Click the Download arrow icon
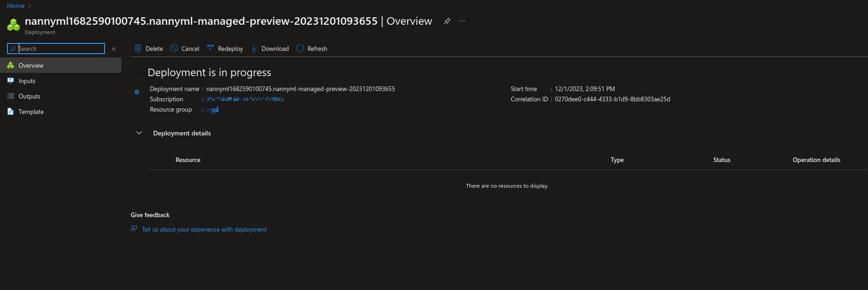Viewport: 868px width, 290px height. point(254,48)
